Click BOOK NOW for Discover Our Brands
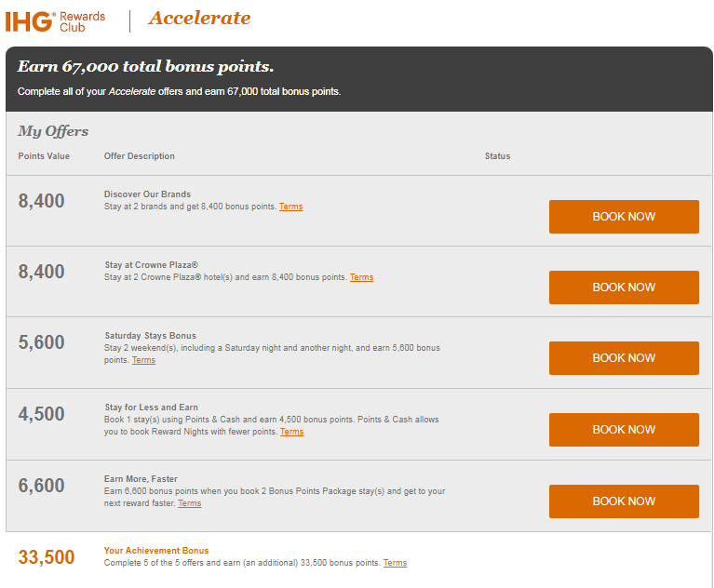The width and height of the screenshot is (714, 588). (624, 217)
